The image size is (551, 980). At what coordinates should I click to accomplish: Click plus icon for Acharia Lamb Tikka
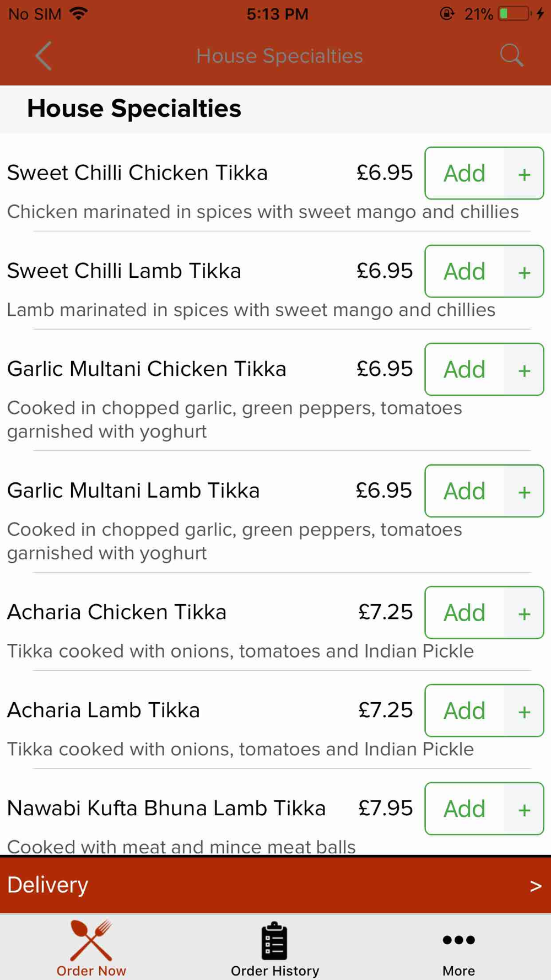coord(524,710)
